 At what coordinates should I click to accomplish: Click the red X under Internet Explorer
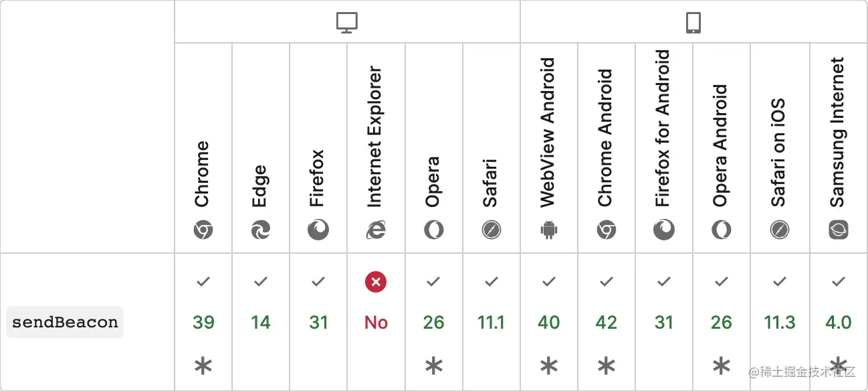(x=376, y=283)
